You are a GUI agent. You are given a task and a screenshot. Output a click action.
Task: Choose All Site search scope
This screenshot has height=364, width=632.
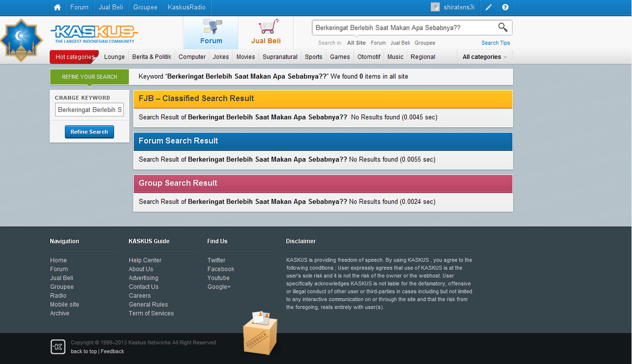pos(356,43)
